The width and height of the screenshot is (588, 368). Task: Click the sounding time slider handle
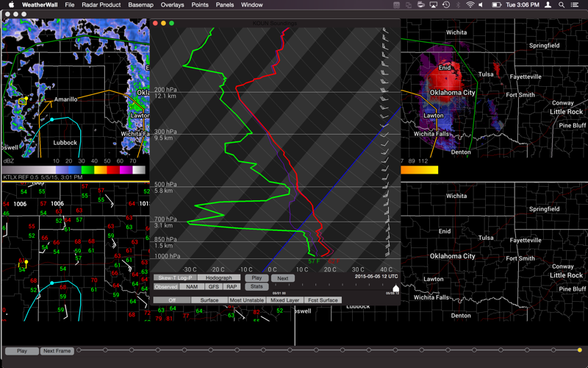pyautogui.click(x=396, y=289)
